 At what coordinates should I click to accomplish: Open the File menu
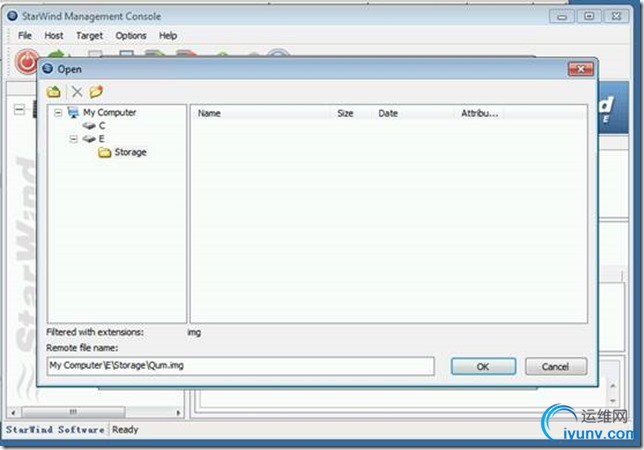25,36
